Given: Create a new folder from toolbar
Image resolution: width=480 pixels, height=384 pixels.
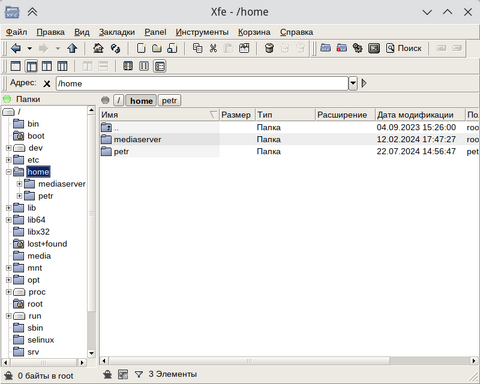Looking at the screenshot, I should 157,49.
